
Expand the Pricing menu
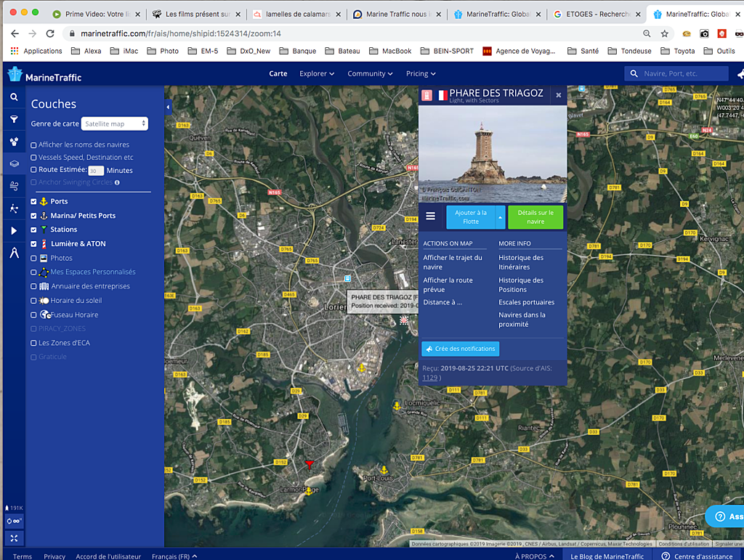pos(421,73)
